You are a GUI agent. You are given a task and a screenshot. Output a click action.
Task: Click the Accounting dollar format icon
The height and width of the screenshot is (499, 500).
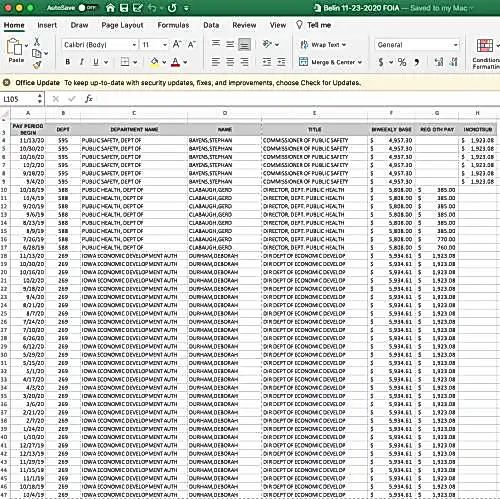381,62
